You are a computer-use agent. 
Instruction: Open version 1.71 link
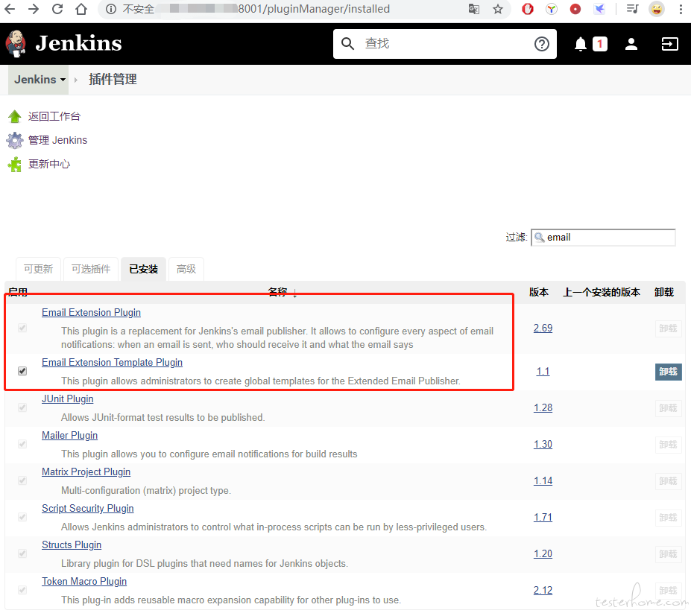point(543,518)
